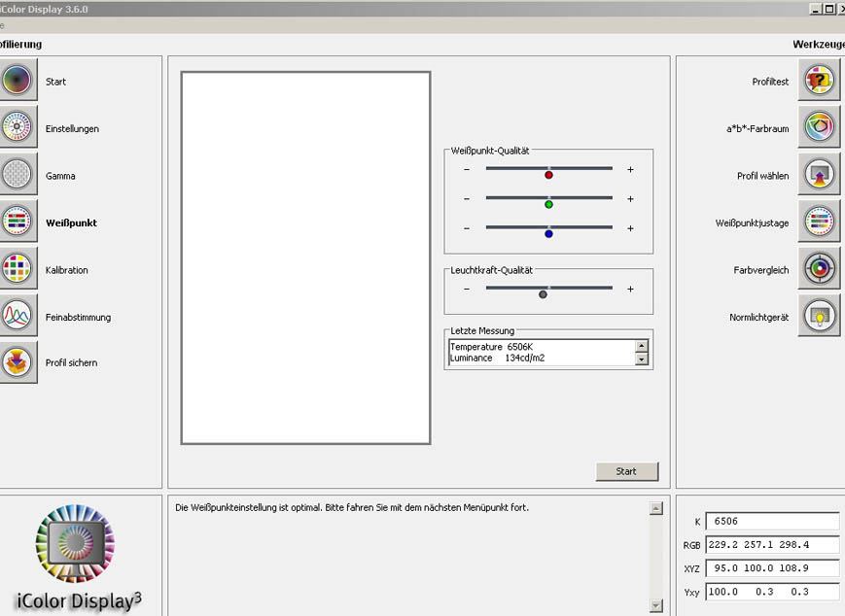Select the Gamma step icon
This screenshot has width=845, height=616.
coord(18,175)
